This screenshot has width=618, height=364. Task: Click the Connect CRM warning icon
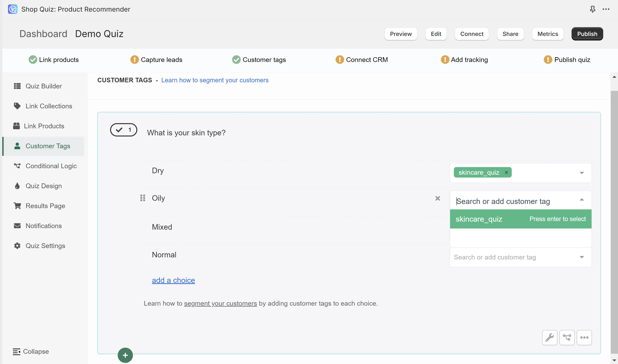click(340, 60)
